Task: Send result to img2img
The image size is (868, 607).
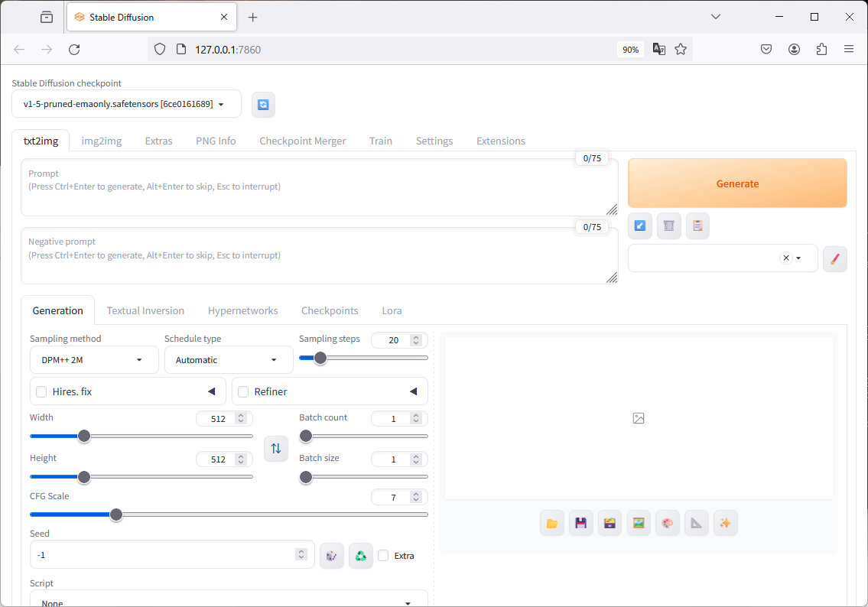Action: 639,522
